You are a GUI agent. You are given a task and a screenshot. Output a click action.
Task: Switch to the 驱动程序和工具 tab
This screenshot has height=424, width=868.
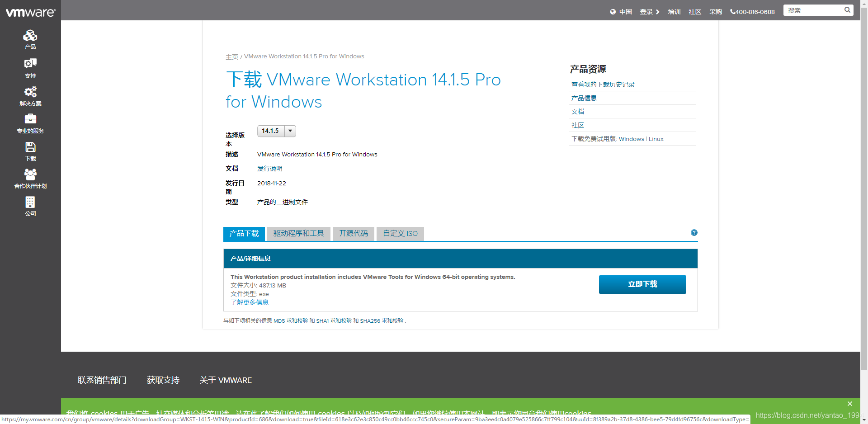[299, 234]
